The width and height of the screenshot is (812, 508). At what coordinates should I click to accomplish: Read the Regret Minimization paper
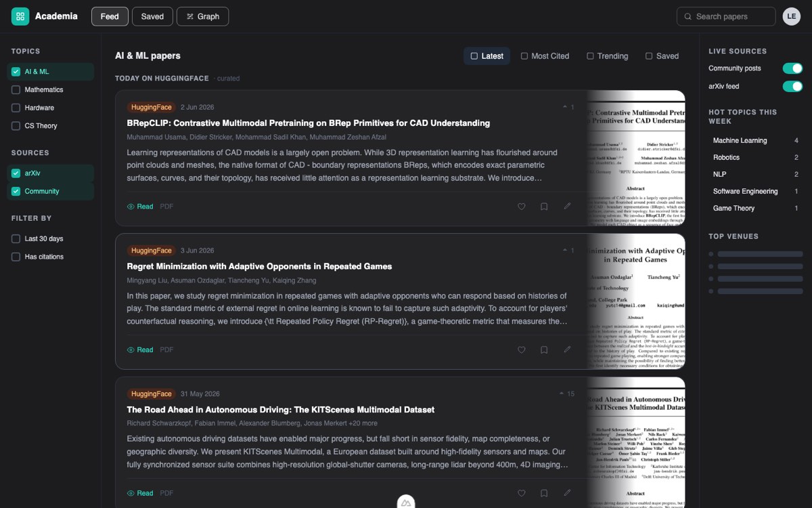pyautogui.click(x=140, y=350)
